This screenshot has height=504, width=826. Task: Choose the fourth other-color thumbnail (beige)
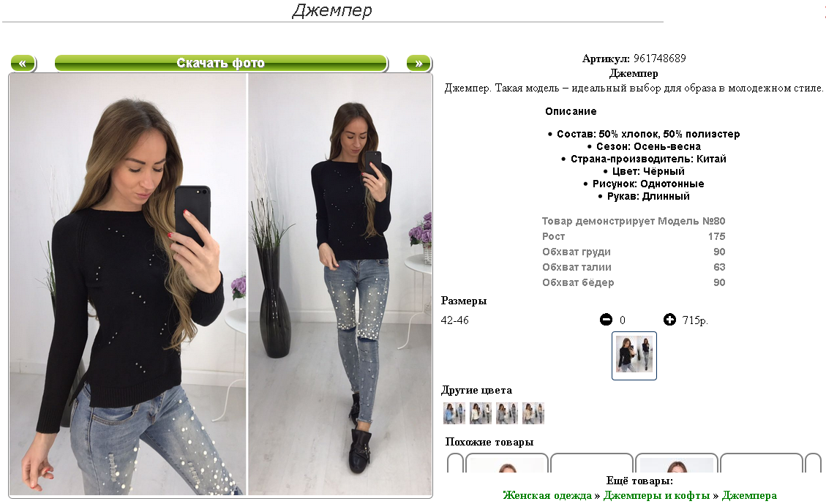click(x=533, y=413)
